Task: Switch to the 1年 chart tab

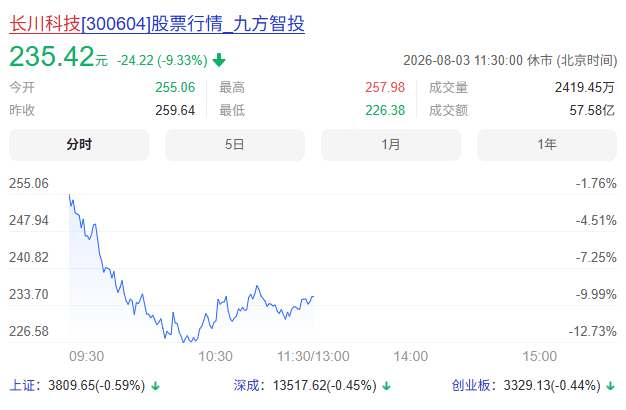Action: (x=547, y=145)
